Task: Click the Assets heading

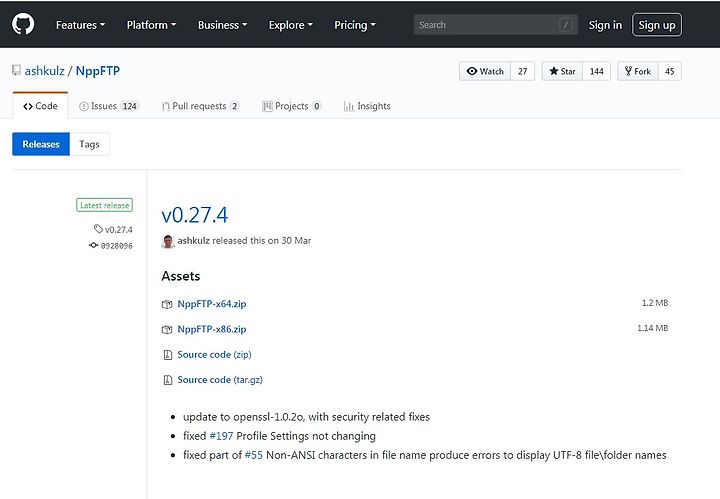Action: click(181, 276)
